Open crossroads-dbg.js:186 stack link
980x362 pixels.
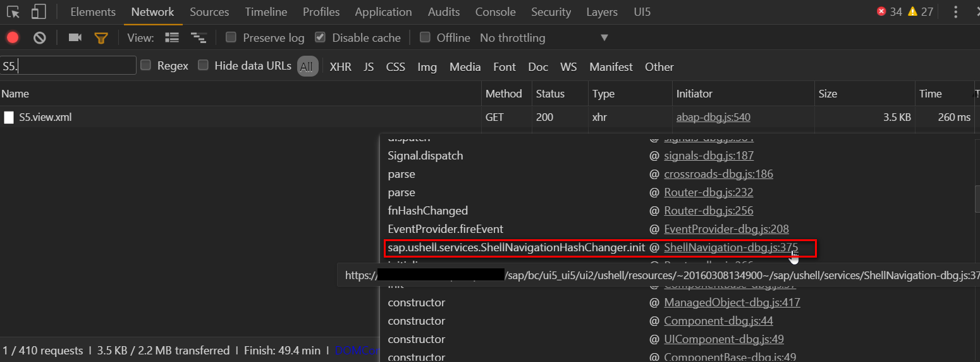pyautogui.click(x=718, y=174)
